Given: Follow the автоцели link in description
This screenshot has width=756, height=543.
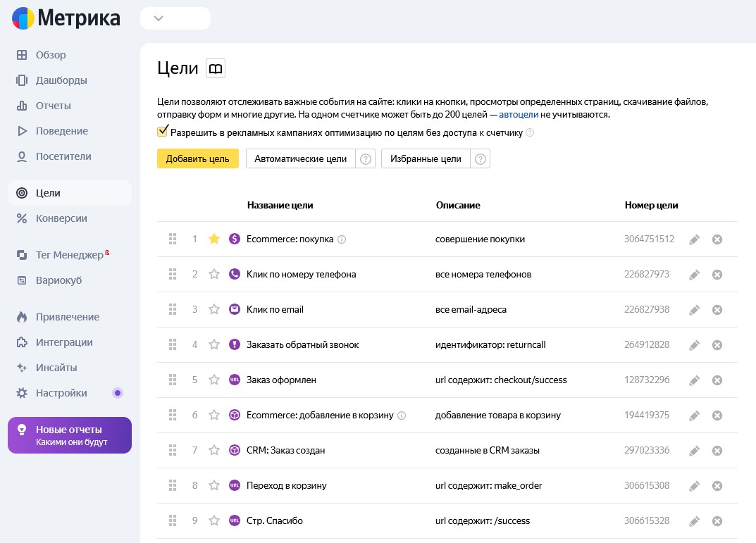Looking at the screenshot, I should tap(519, 114).
